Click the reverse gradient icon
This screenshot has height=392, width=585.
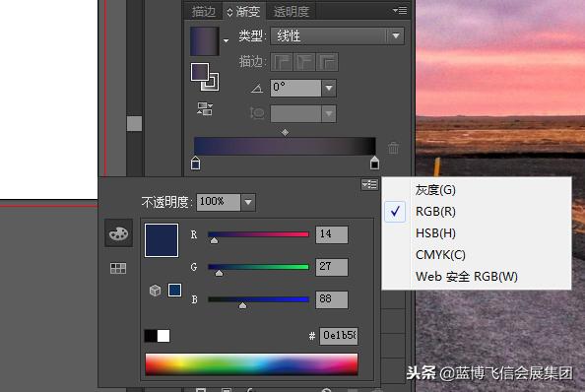(205, 109)
